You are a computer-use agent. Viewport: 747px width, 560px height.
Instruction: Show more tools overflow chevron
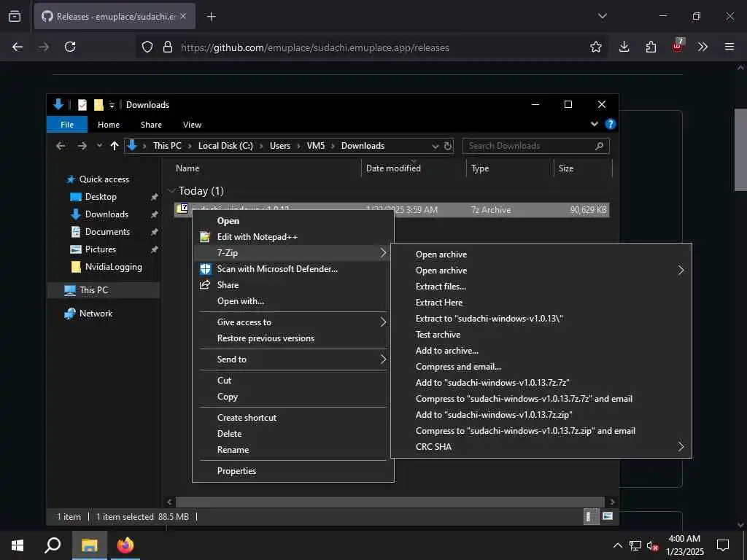(x=703, y=47)
